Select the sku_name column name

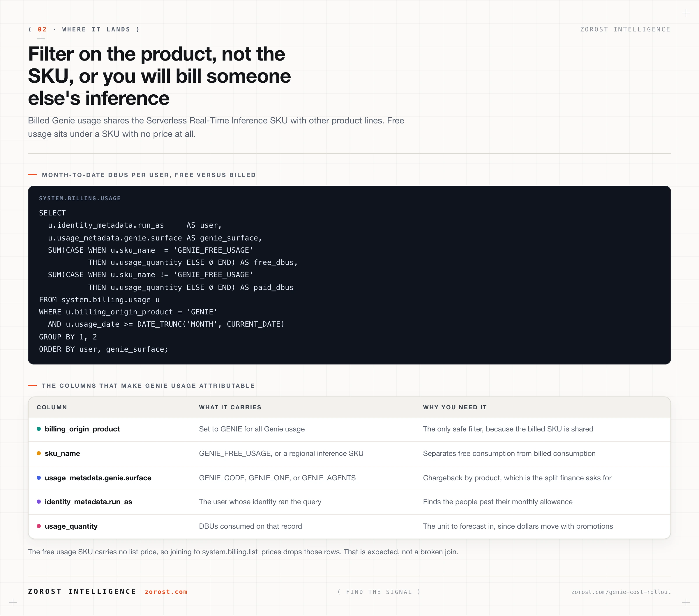62,453
